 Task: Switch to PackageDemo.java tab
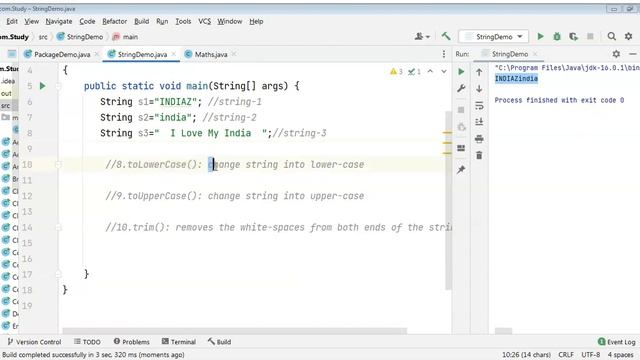(61, 54)
